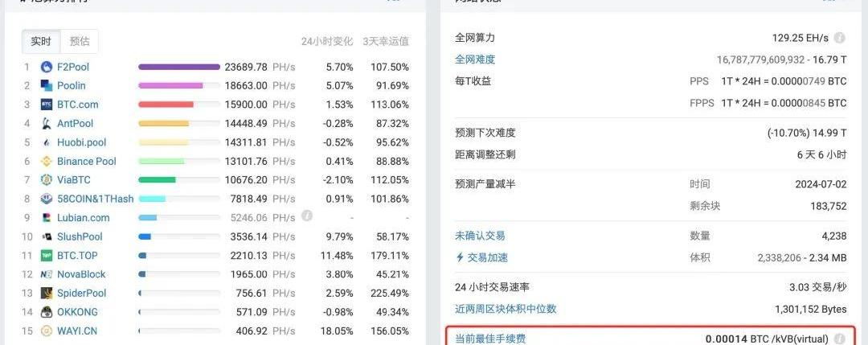The height and width of the screenshot is (345, 868).
Task: Open the 全网难度 link
Action: (475, 60)
